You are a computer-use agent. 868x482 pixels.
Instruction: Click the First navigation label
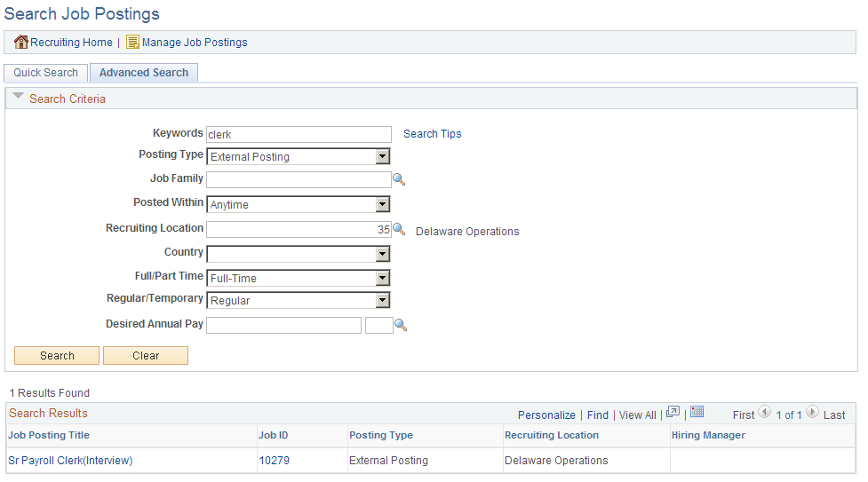(x=744, y=415)
